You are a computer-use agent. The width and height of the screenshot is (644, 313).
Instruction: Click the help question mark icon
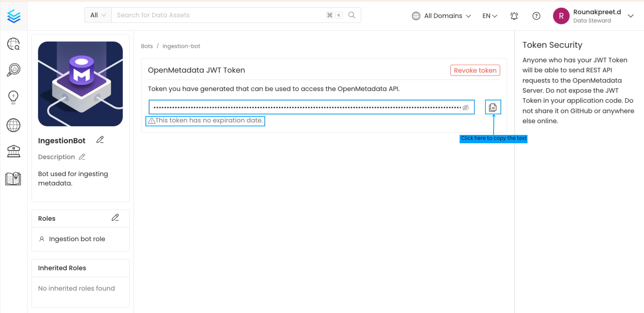point(536,16)
